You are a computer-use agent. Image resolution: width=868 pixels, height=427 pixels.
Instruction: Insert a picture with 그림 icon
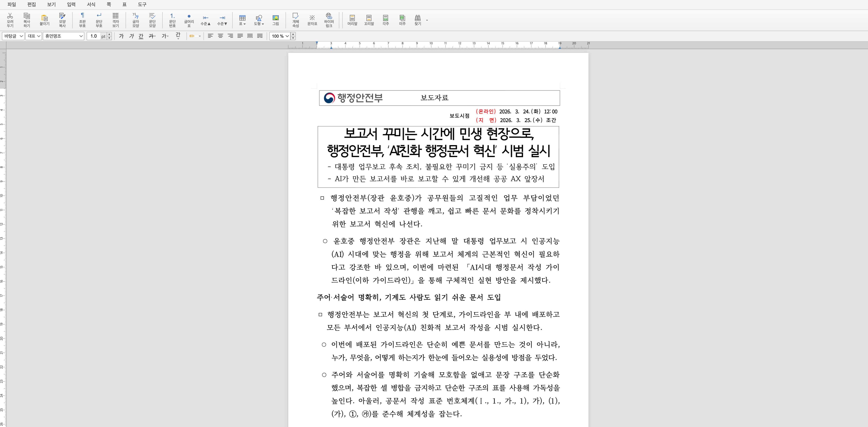(x=276, y=20)
